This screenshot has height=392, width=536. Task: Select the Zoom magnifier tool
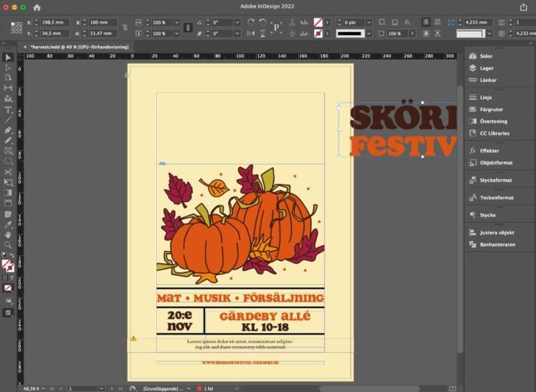tap(8, 245)
